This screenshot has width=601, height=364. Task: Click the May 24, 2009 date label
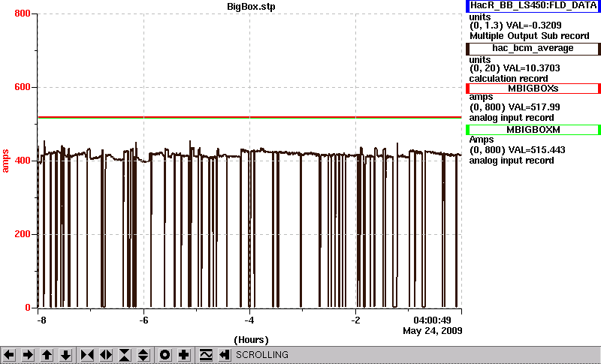coord(433,331)
